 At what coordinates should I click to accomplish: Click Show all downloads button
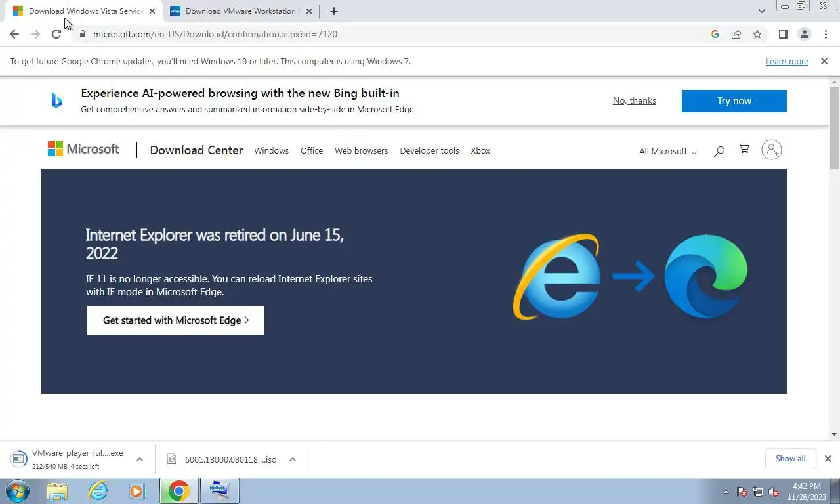point(790,459)
